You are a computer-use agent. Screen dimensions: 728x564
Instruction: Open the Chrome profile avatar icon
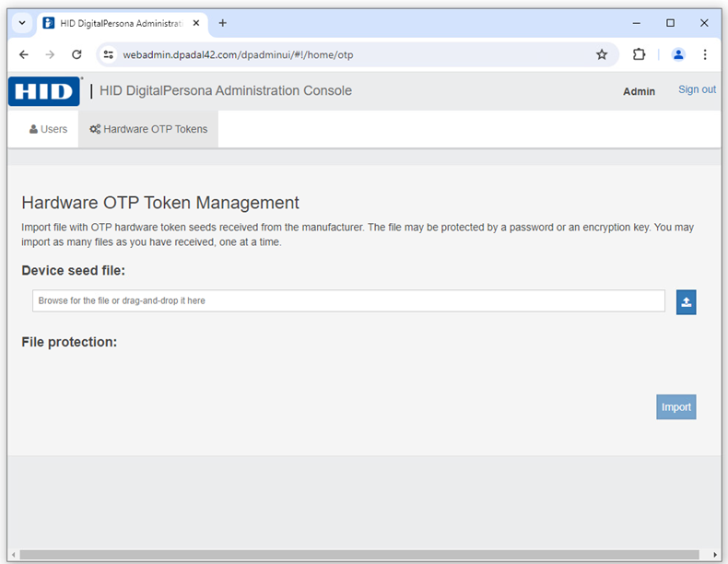click(x=678, y=54)
